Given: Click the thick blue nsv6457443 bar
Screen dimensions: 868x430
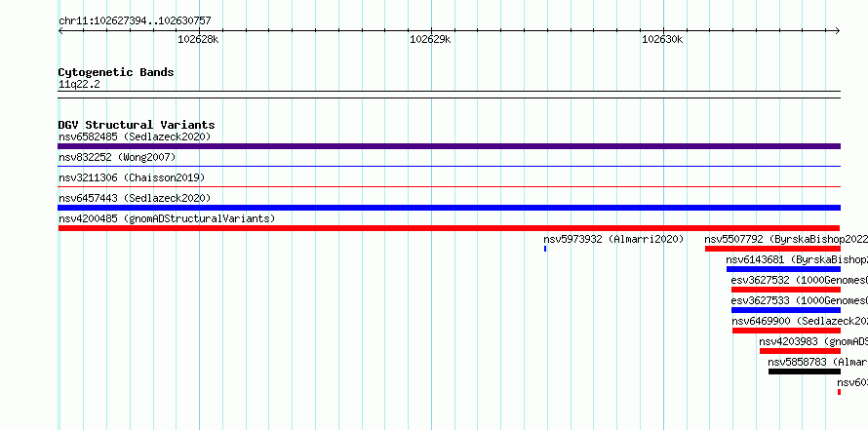Looking at the screenshot, I should click(x=449, y=208).
